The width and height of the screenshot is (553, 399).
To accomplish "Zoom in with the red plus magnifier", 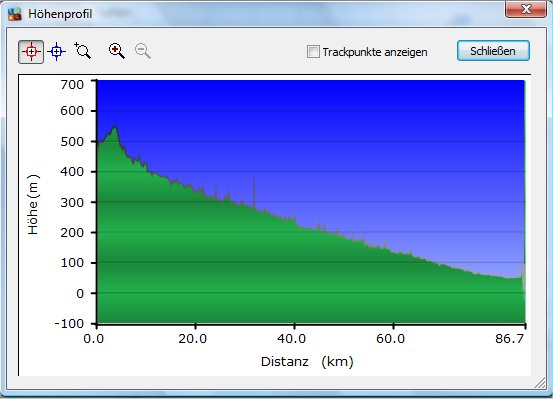I will 117,51.
